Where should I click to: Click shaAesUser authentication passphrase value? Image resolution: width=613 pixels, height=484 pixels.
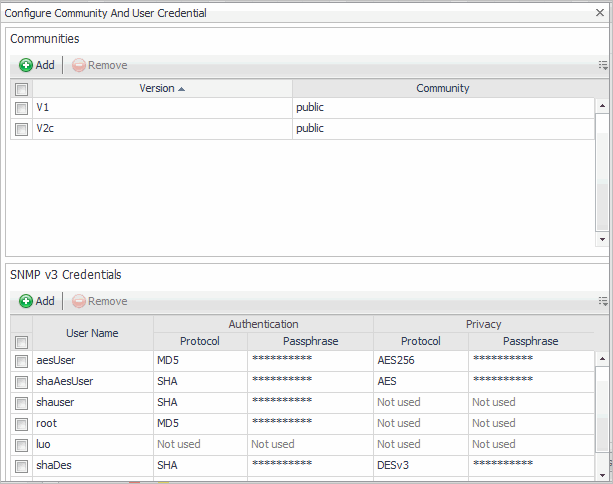[x=281, y=381]
